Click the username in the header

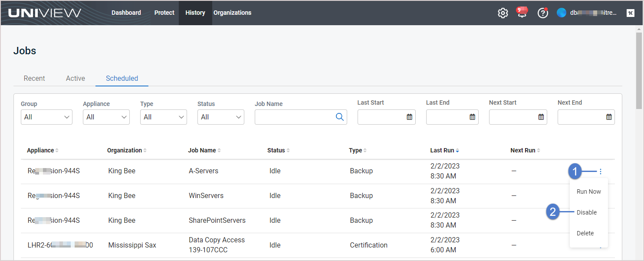pyautogui.click(x=593, y=13)
